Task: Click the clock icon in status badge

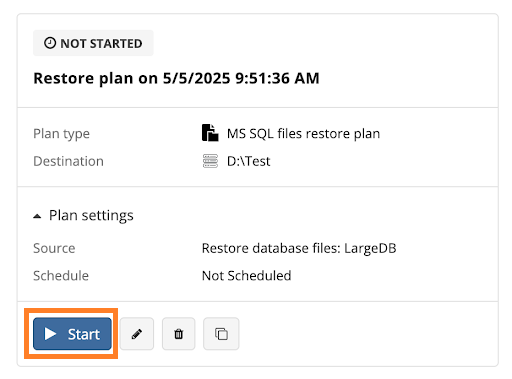Action: [x=50, y=43]
